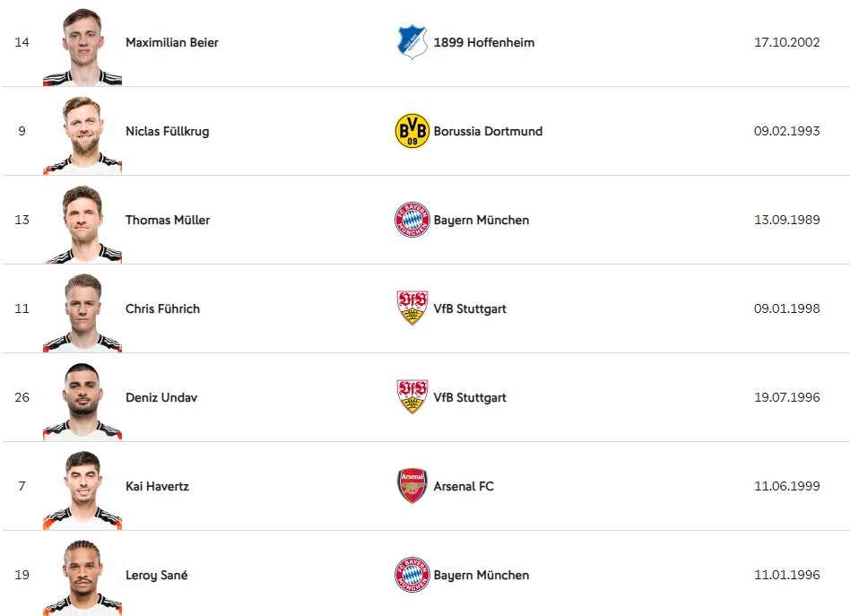Click the 1899 Hoffenheim club name
The width and height of the screenshot is (850, 616).
484,42
